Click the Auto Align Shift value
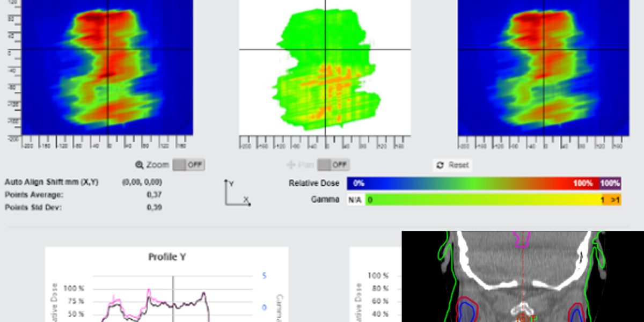The image size is (644, 322). click(142, 182)
